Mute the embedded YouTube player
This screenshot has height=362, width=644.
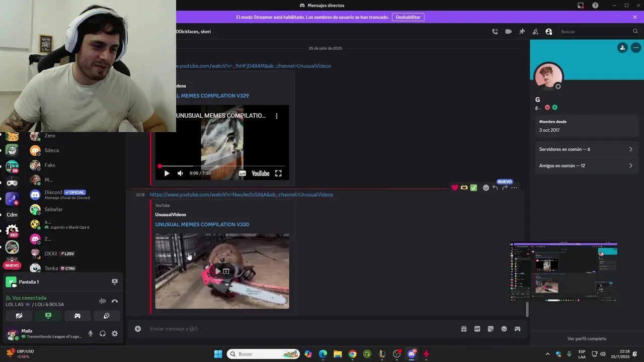(x=180, y=173)
